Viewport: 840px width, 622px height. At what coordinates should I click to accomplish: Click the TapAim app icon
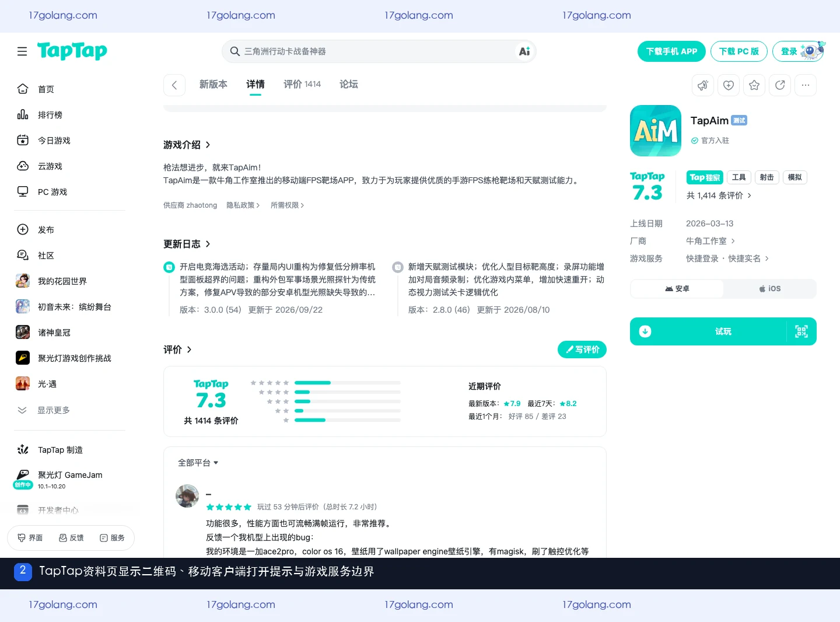click(x=656, y=131)
